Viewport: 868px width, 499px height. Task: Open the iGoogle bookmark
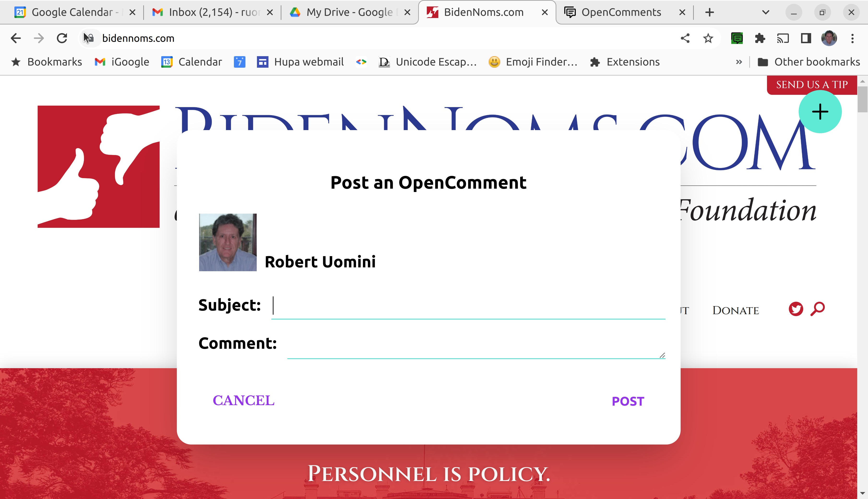pos(122,62)
